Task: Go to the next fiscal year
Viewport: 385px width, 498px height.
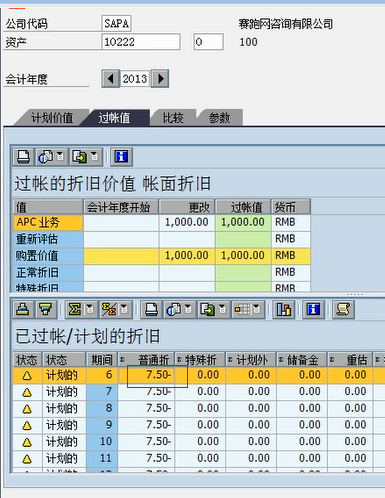Action: pos(160,79)
